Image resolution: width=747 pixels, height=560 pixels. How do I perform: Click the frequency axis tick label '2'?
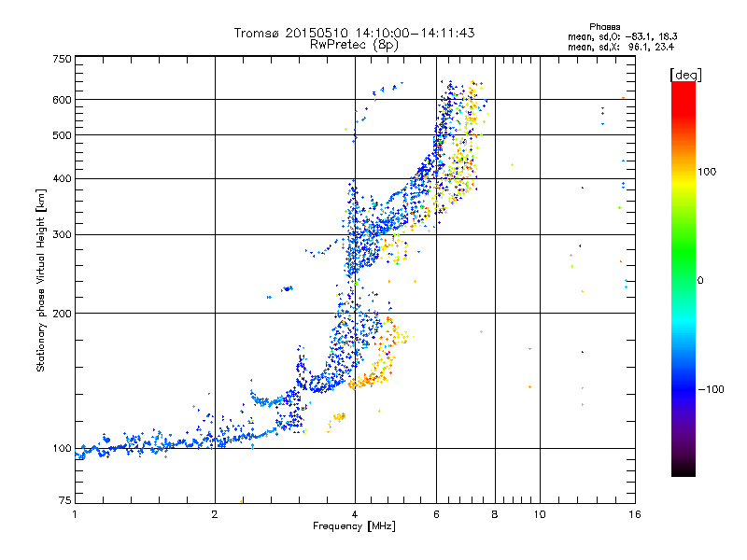[215, 514]
